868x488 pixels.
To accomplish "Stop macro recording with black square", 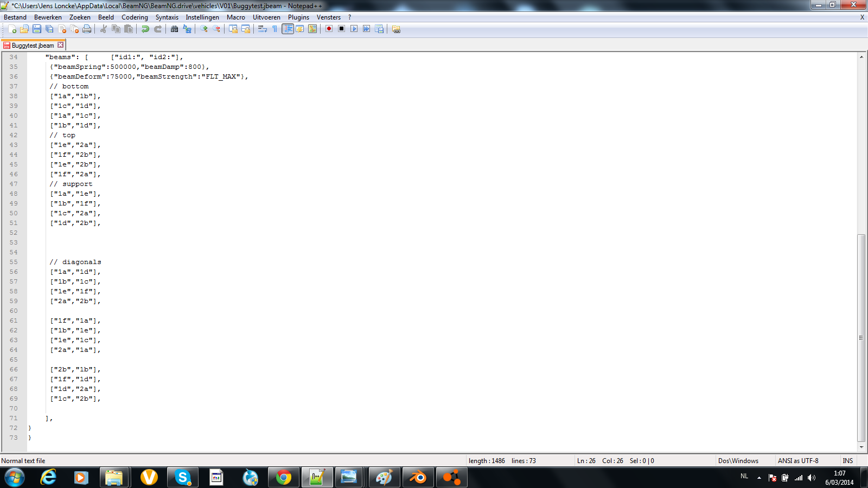I will coord(341,29).
